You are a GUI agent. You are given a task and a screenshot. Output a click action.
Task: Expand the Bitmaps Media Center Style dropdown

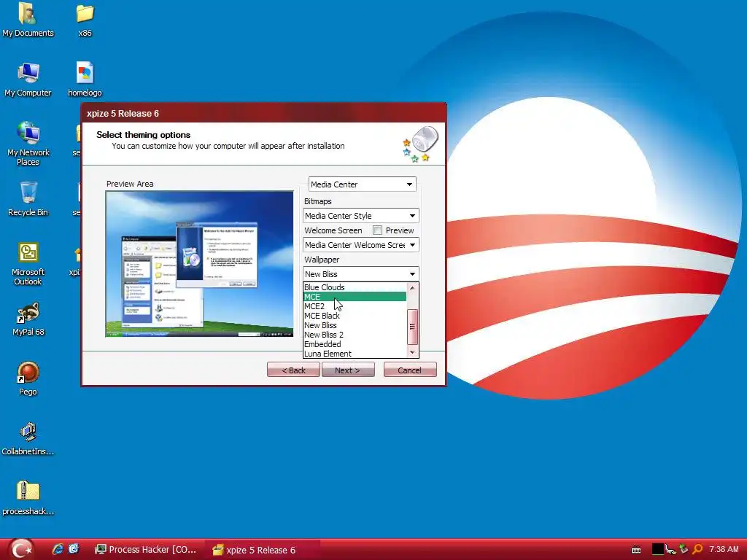tap(360, 216)
